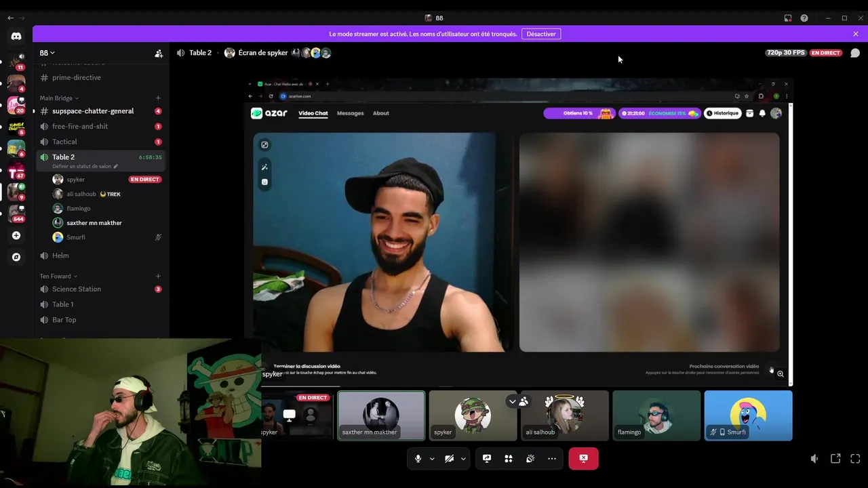This screenshot has height=488, width=868.
Task: Open the server with 67 badge
Action: pos(16,170)
